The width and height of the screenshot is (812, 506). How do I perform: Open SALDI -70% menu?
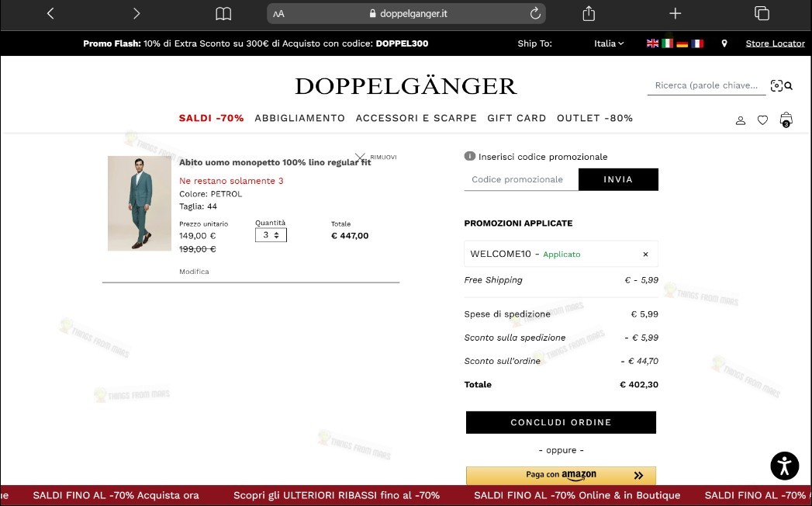[x=211, y=118]
